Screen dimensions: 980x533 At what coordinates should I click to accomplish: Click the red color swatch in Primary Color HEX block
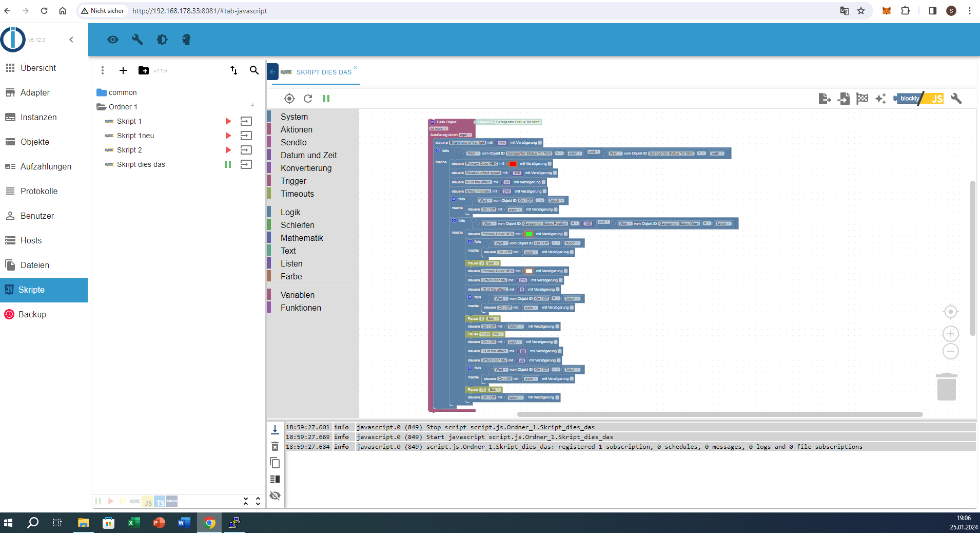click(513, 164)
